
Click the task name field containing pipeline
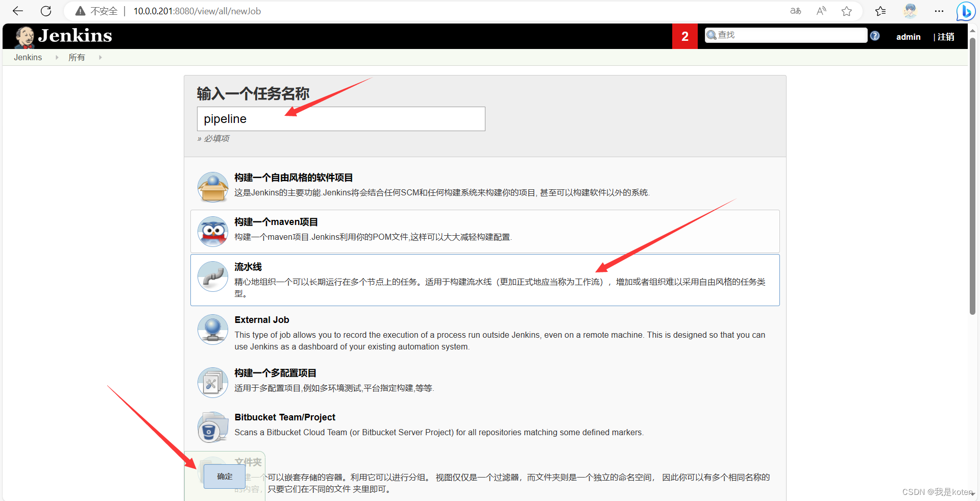341,119
